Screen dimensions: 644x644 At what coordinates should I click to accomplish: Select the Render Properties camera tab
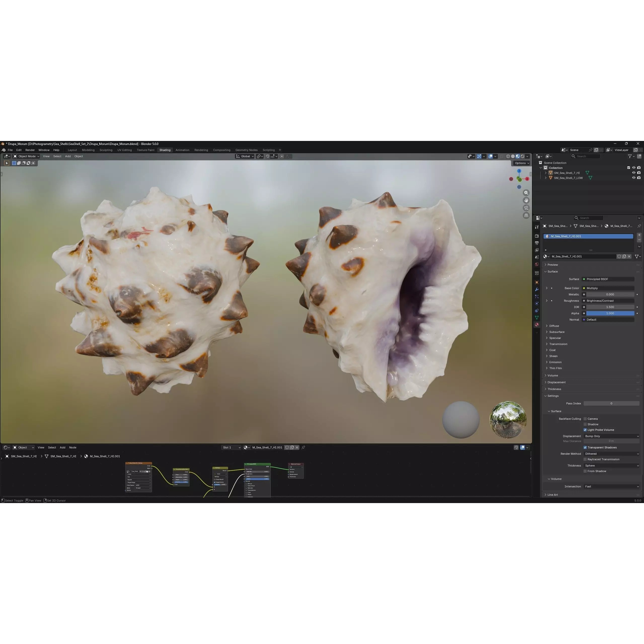pyautogui.click(x=537, y=236)
